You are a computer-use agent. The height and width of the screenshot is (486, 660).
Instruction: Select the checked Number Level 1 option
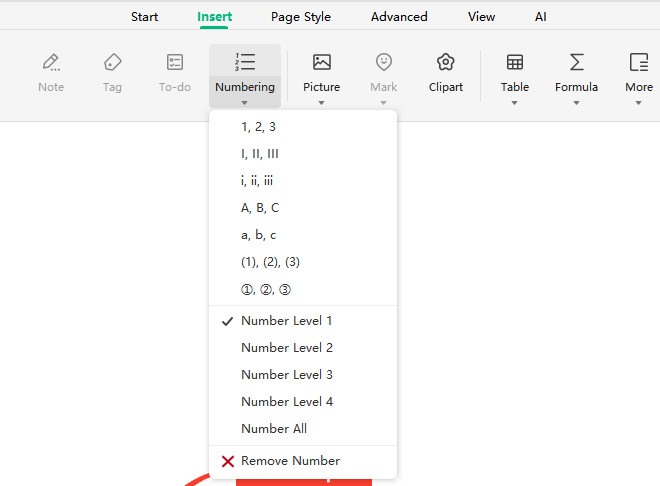[x=287, y=321]
